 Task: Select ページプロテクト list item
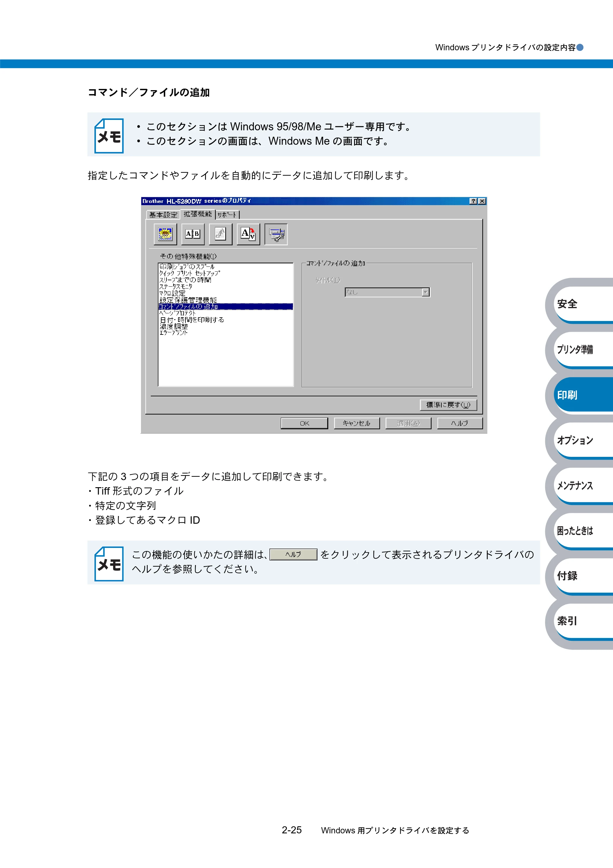pyautogui.click(x=226, y=313)
